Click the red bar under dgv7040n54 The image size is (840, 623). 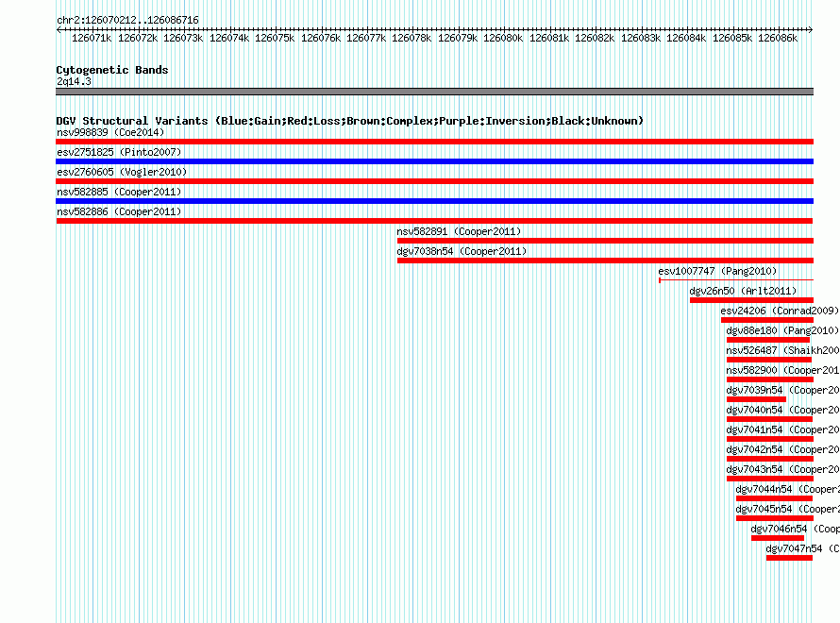point(770,419)
